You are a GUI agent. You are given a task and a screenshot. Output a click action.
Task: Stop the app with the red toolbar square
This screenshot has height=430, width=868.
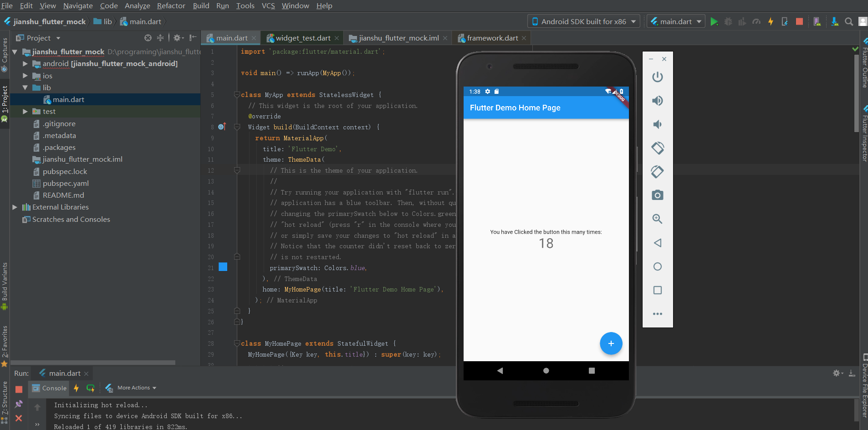799,21
